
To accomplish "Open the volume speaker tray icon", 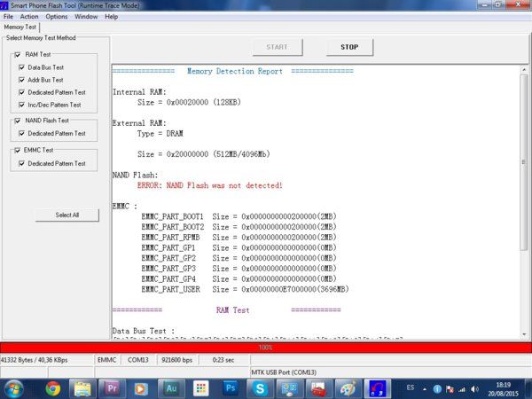I will click(474, 389).
